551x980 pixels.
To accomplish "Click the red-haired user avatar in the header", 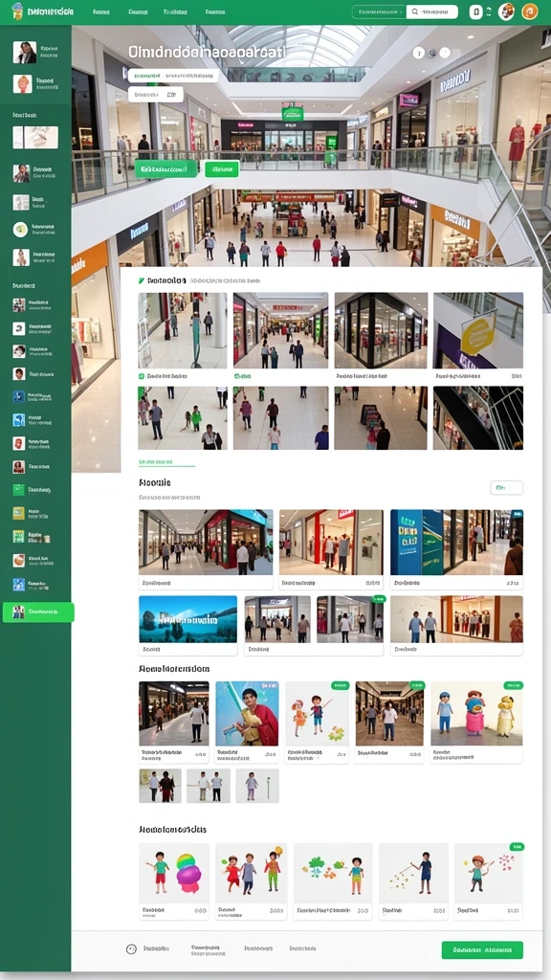I will click(506, 11).
